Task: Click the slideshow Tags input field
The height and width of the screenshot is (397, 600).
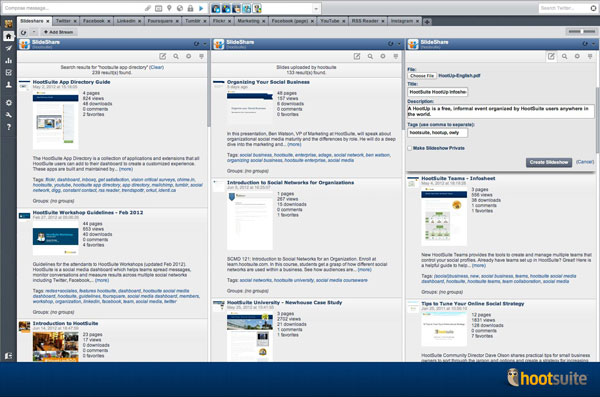Action: [437, 132]
